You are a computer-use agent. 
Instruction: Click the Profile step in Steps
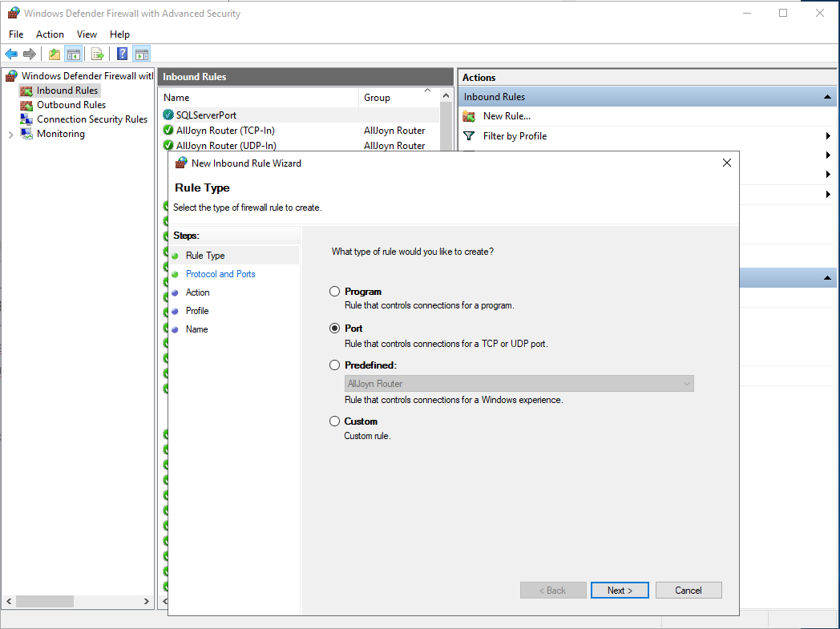pos(197,310)
